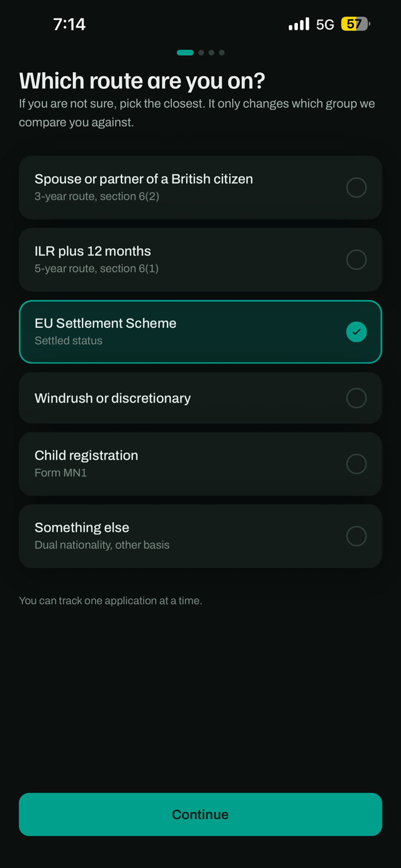Viewport: 401px width, 868px height.
Task: Tap the last progress dot indicator
Action: pos(222,53)
